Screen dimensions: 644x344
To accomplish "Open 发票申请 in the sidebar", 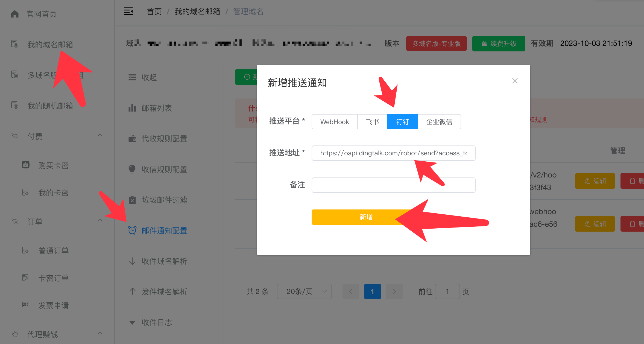I will (x=53, y=305).
